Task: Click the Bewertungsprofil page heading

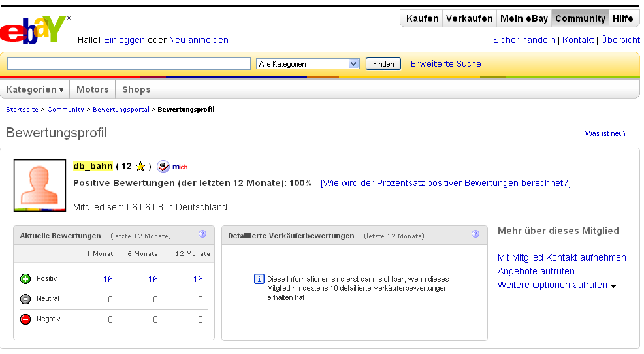Action: click(x=57, y=133)
